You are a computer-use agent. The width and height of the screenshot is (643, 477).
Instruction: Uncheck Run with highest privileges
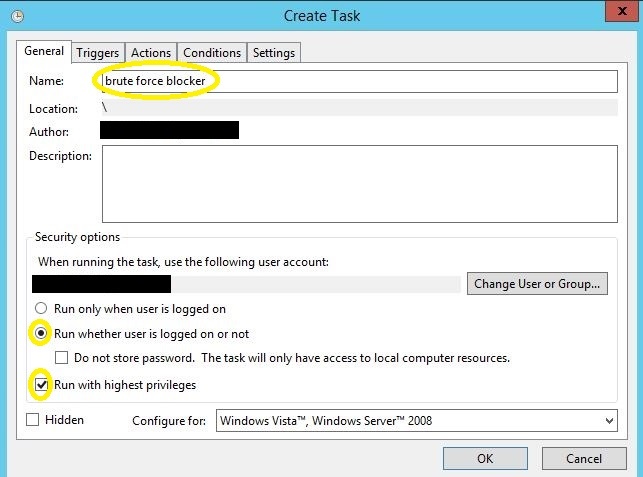tap(41, 384)
